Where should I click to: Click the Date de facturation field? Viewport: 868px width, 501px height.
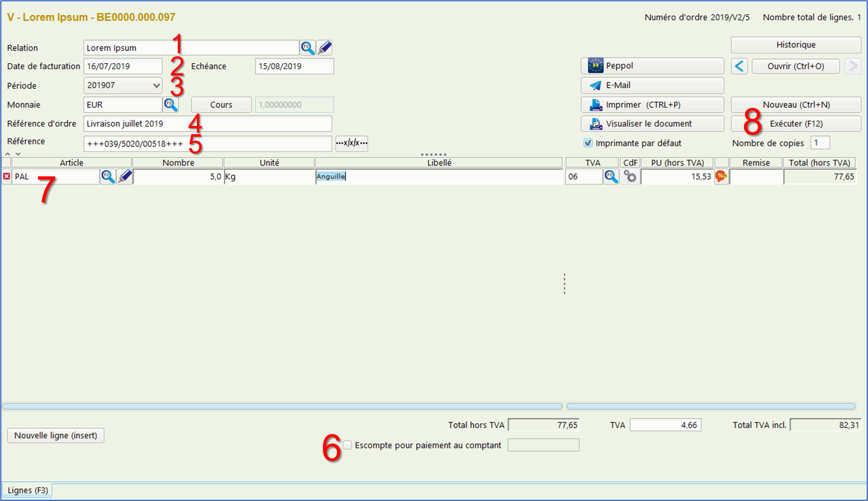pyautogui.click(x=123, y=66)
